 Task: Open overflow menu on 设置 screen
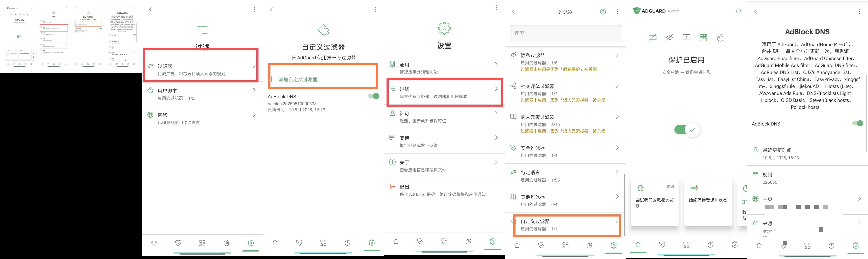[496, 7]
